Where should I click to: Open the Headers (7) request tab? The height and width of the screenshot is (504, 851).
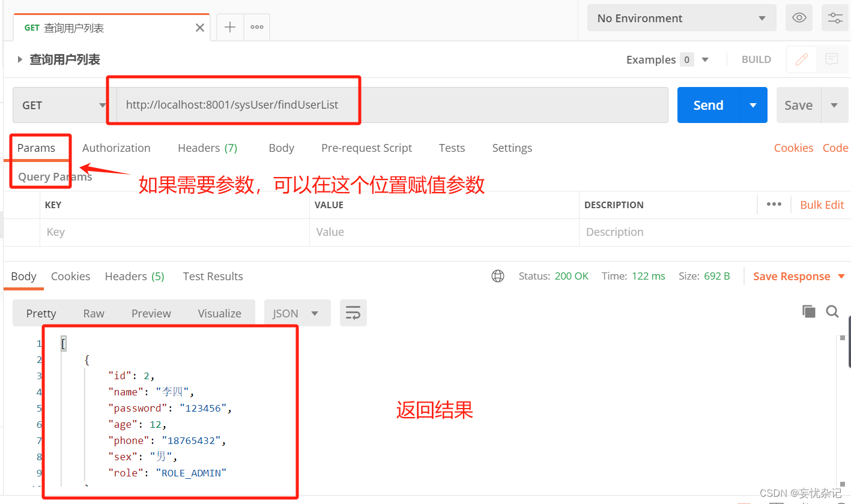pyautogui.click(x=207, y=148)
